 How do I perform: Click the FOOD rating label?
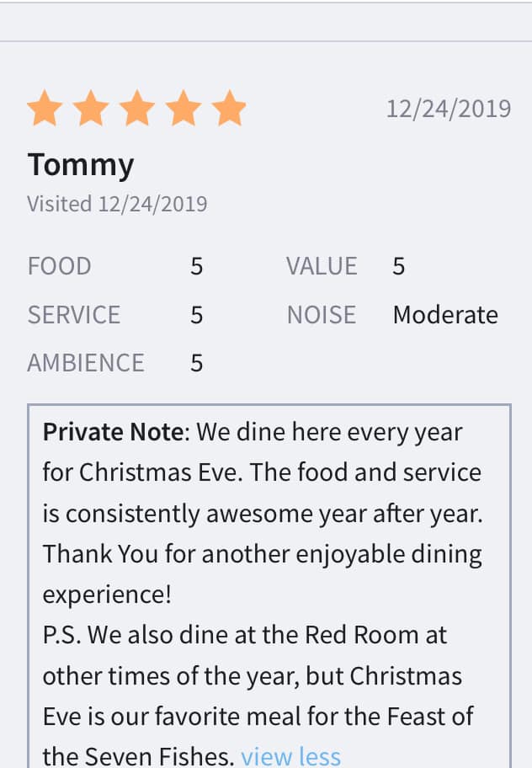(x=59, y=266)
